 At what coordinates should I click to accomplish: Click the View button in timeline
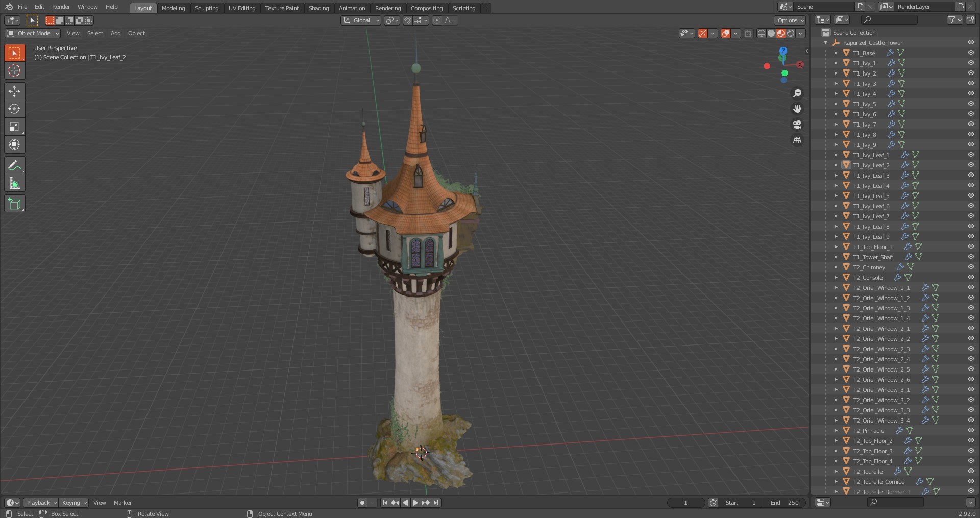point(100,503)
